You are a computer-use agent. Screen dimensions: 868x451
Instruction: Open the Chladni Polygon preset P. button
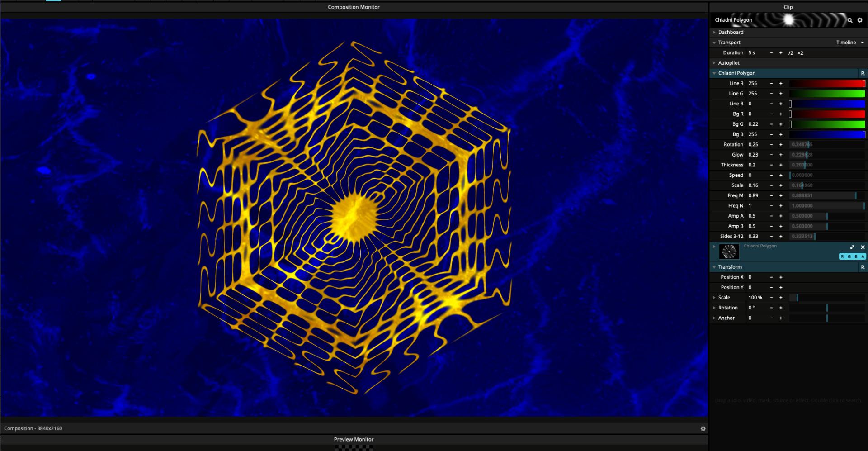pyautogui.click(x=863, y=73)
